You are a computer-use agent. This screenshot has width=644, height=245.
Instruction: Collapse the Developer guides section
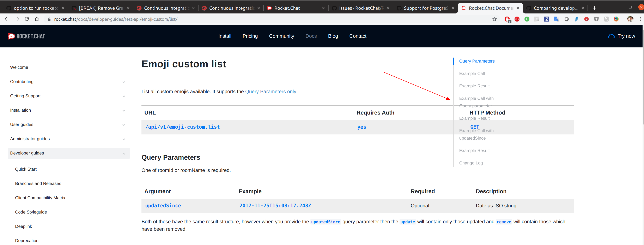tap(123, 153)
